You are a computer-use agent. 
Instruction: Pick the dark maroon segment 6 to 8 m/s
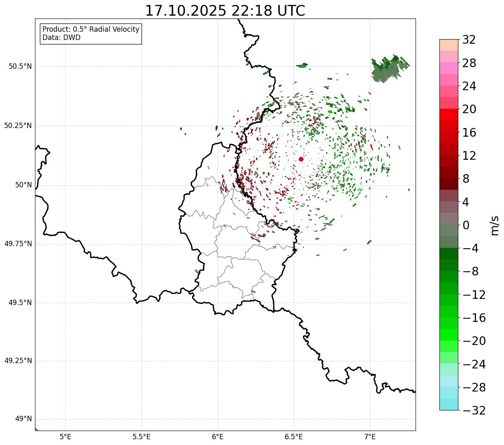(x=448, y=184)
